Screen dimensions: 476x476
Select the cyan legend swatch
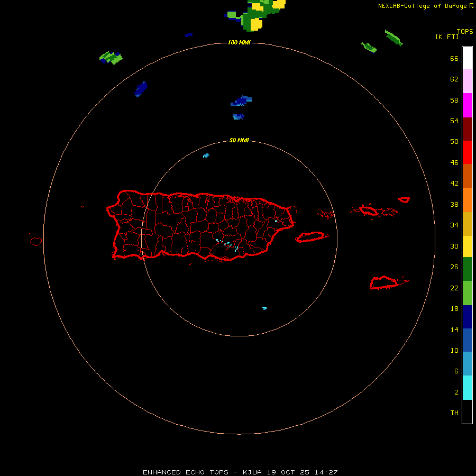click(x=467, y=388)
